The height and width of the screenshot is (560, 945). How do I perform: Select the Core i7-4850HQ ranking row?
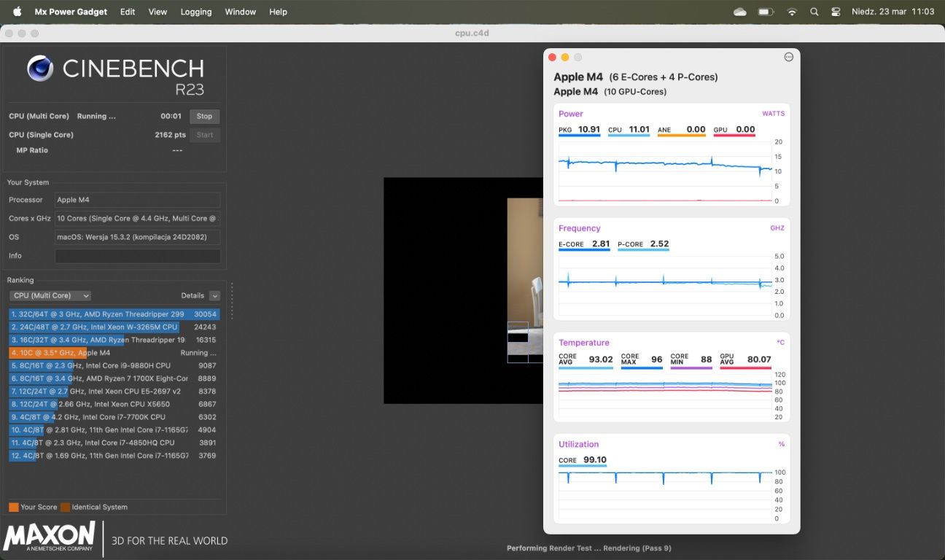pyautogui.click(x=114, y=443)
